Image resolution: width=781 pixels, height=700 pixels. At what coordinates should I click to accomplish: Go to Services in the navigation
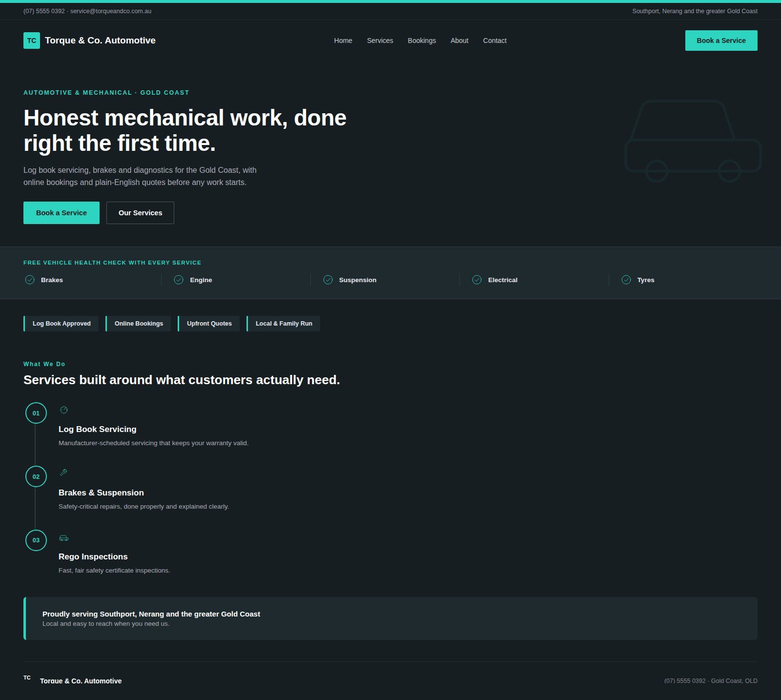click(x=380, y=41)
